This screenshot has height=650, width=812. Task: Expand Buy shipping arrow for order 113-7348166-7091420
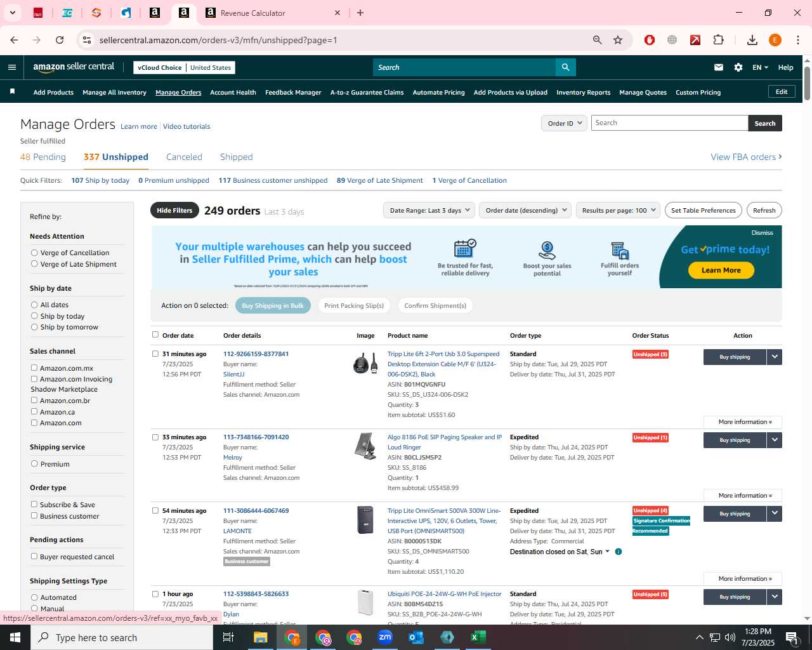775,440
